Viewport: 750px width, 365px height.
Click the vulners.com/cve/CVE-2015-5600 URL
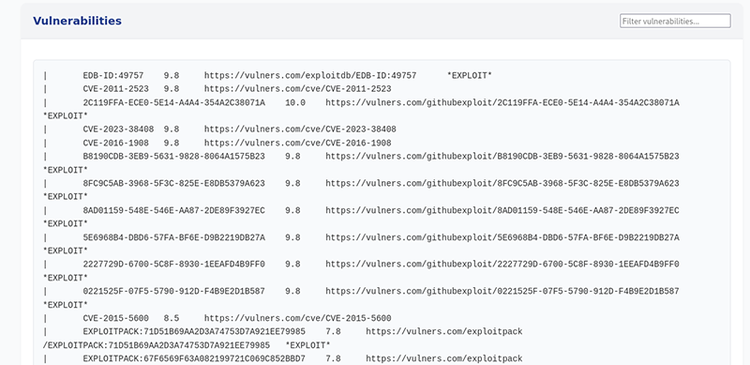click(x=298, y=319)
